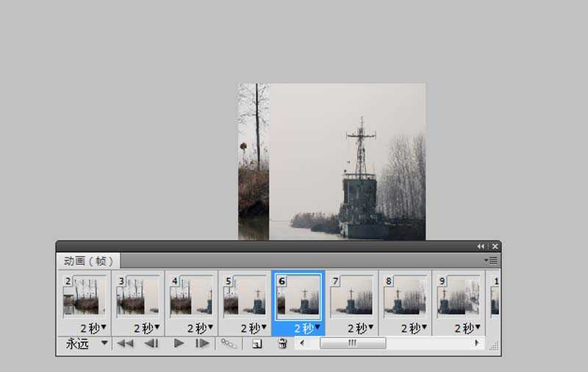Click the horizontal scrollbar thumb
The height and width of the screenshot is (372, 588).
[353, 343]
